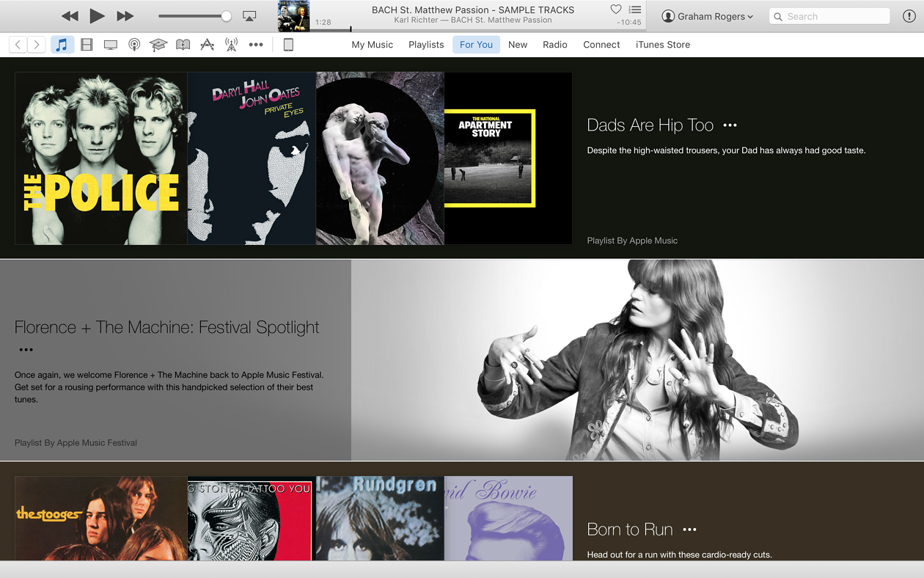Open The National Apartment Story cover

click(x=508, y=158)
